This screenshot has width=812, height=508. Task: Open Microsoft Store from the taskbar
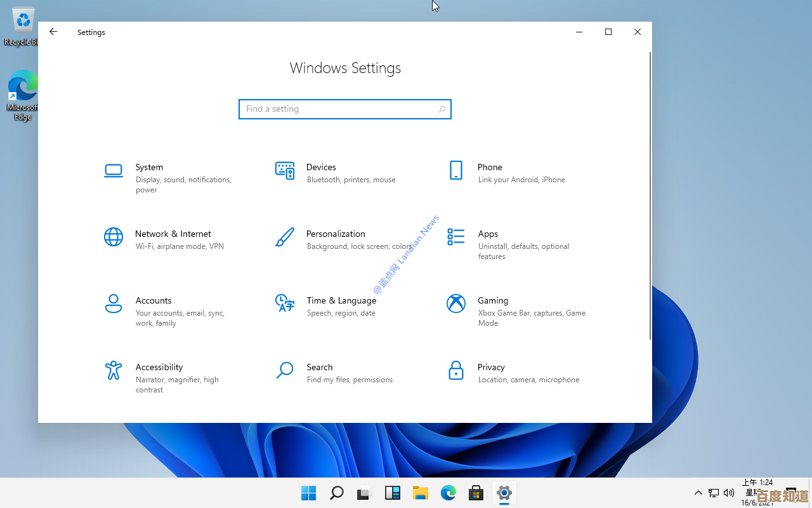476,492
